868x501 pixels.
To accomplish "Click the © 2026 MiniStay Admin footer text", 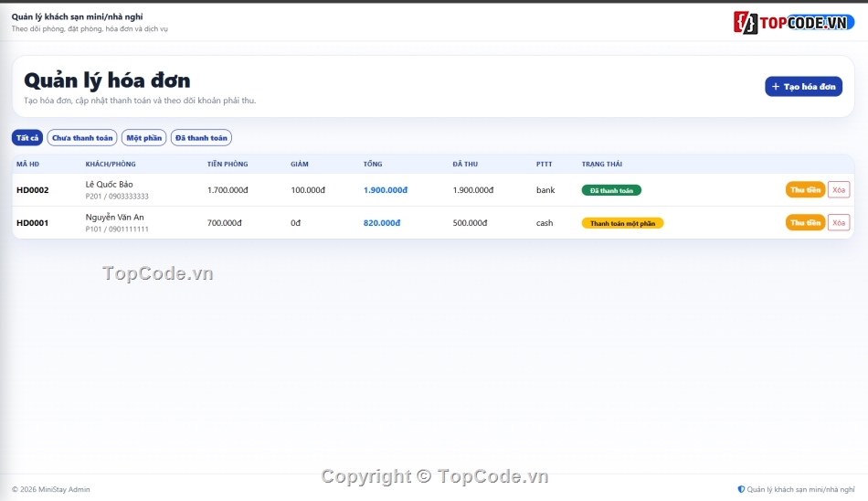I will (50, 489).
